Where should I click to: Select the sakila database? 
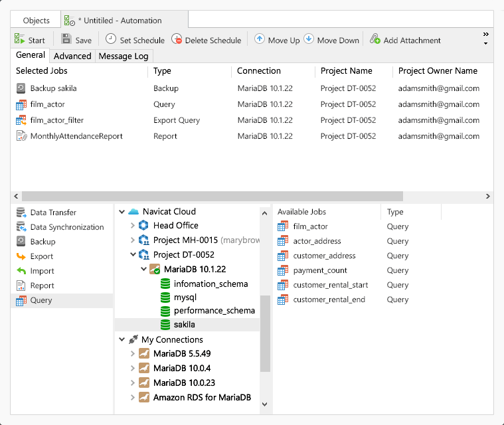[185, 325]
